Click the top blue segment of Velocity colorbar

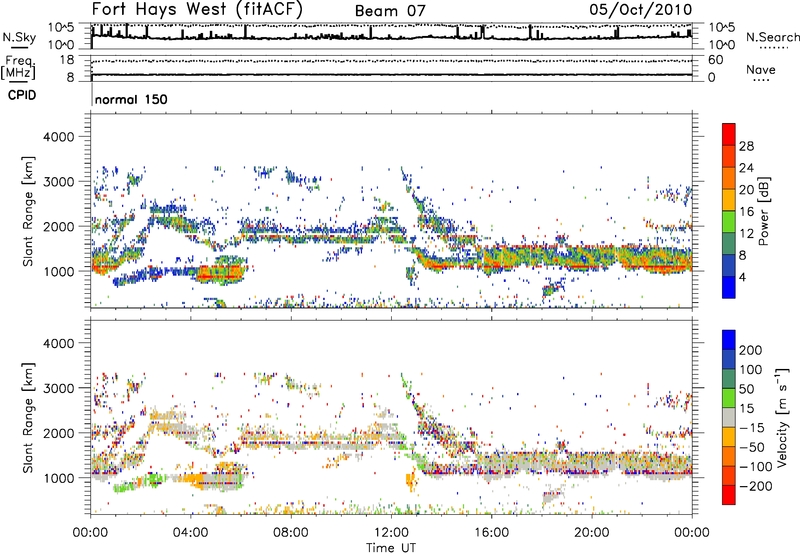click(x=729, y=340)
